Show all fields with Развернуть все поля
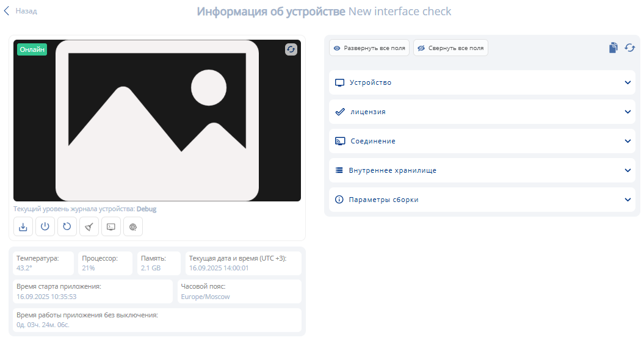Viewport: 644px width, 343px height. click(x=369, y=48)
